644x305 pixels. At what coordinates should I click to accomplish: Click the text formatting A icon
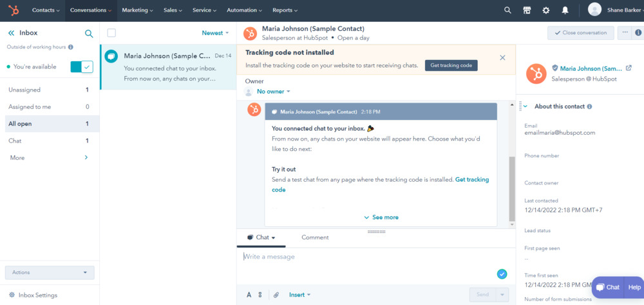click(x=249, y=295)
